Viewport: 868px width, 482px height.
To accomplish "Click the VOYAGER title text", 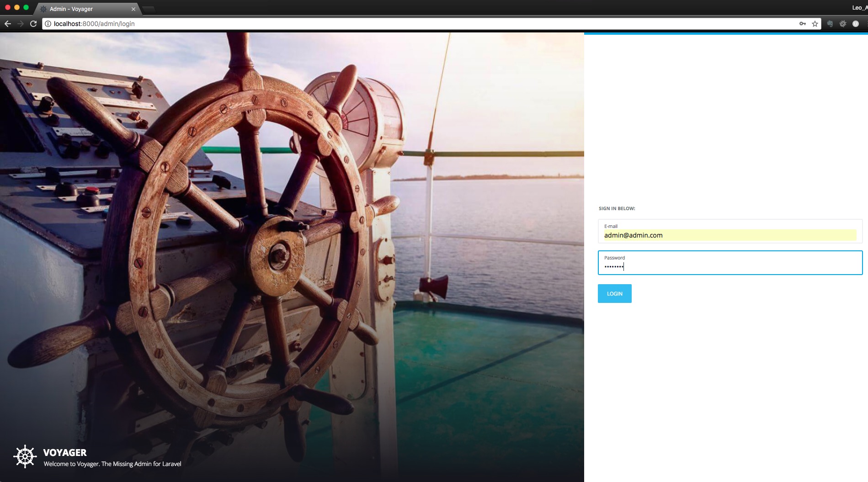I will coord(65,453).
